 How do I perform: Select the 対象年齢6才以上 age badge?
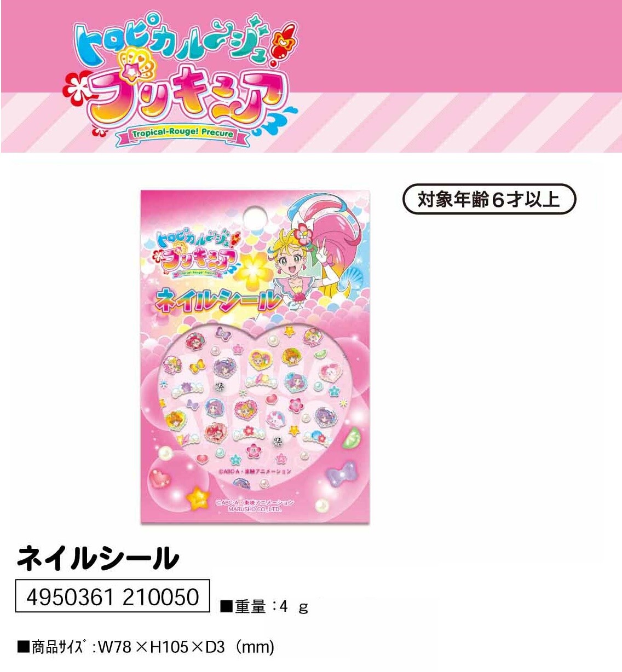coord(489,199)
